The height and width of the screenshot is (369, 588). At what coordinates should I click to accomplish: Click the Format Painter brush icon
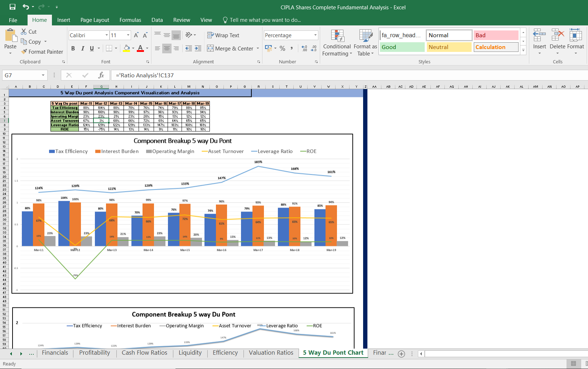point(24,52)
